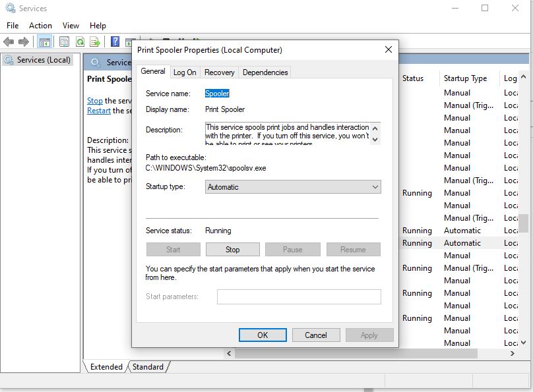Image resolution: width=533 pixels, height=392 pixels.
Task: Click the horizontal scrollbar left arrow
Action: 229,353
